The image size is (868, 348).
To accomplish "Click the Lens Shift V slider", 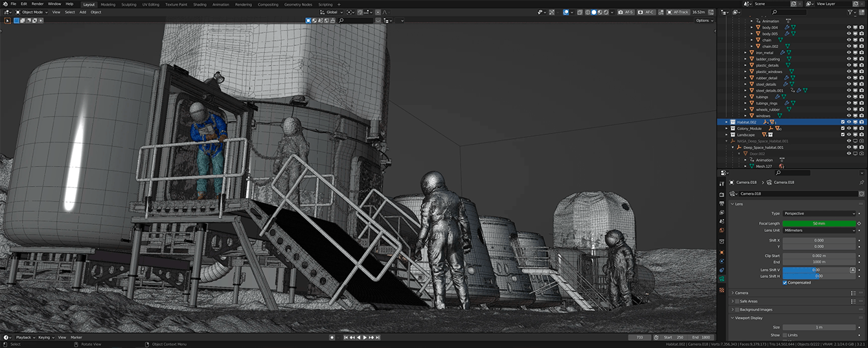I will [x=815, y=270].
